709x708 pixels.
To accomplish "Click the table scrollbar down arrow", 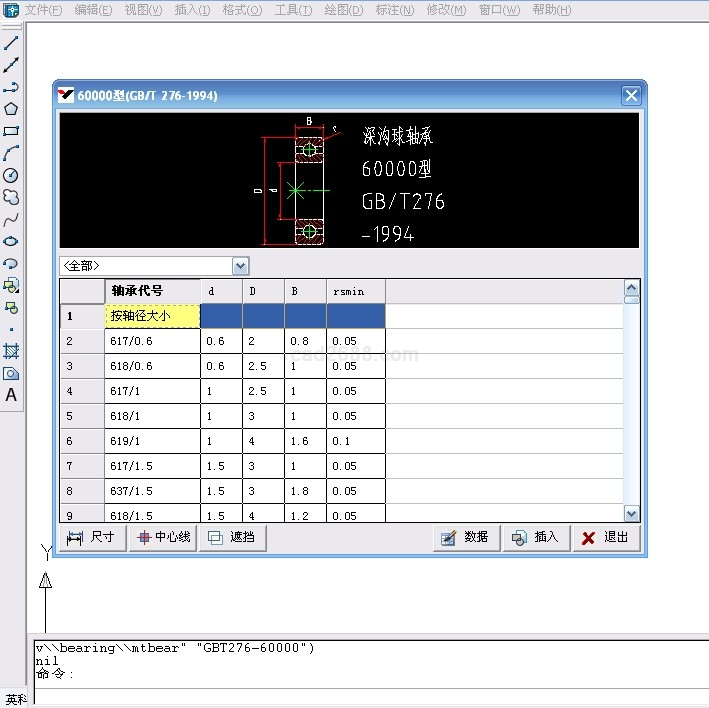I will 631,513.
